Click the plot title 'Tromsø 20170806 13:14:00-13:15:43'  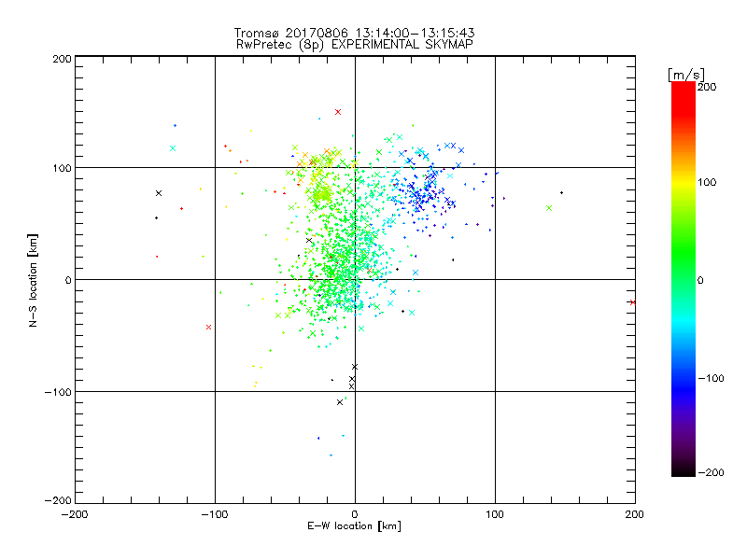click(x=355, y=33)
